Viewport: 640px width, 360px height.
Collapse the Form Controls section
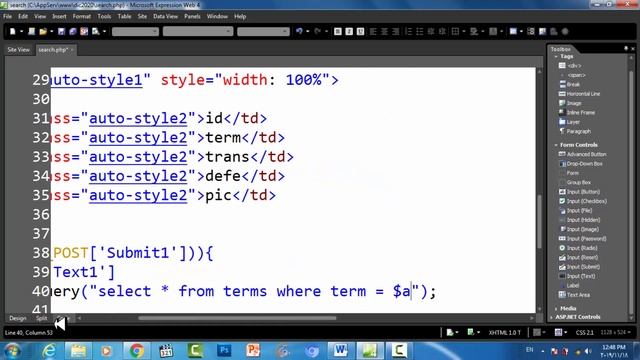pos(556,145)
